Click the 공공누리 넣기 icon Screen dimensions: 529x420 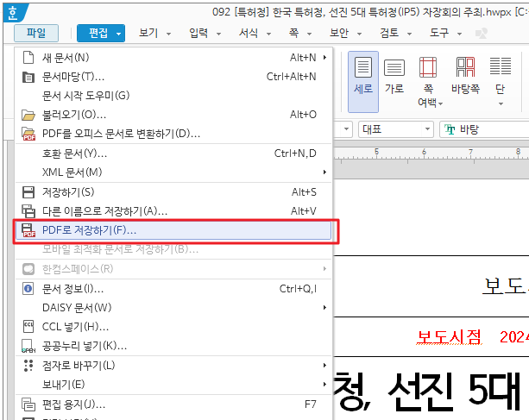pos(28,346)
